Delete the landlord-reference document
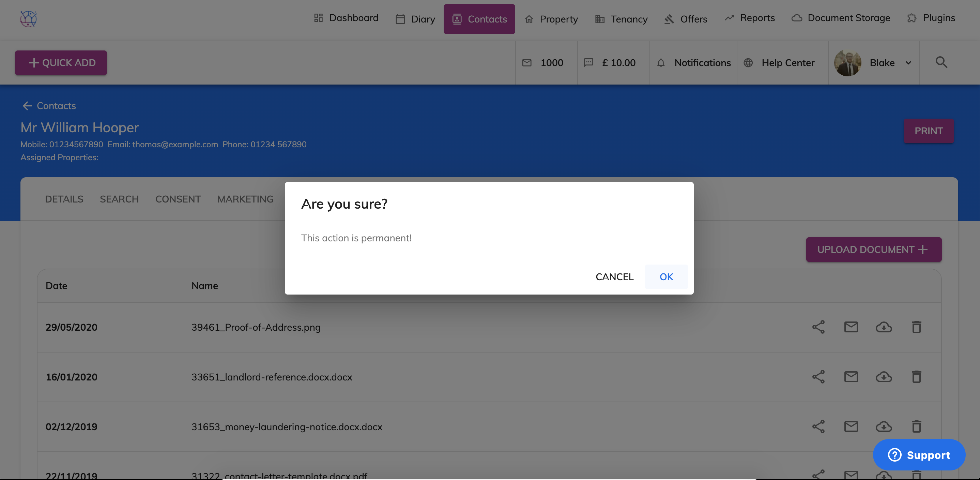This screenshot has width=980, height=480. click(x=916, y=377)
